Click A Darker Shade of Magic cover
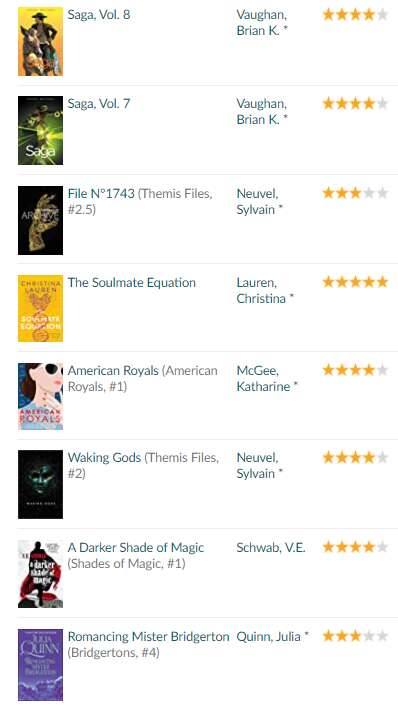 [x=40, y=574]
